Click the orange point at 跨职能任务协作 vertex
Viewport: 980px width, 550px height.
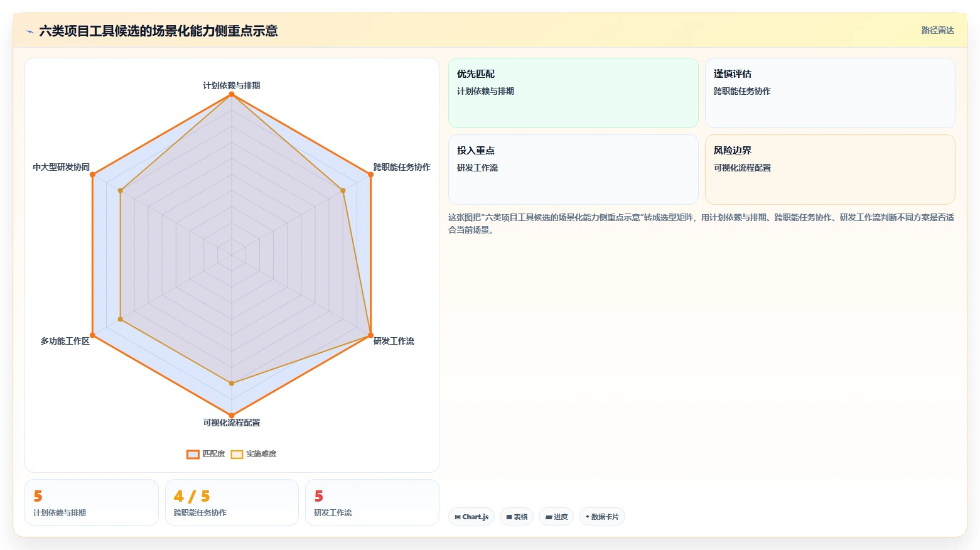coord(371,175)
